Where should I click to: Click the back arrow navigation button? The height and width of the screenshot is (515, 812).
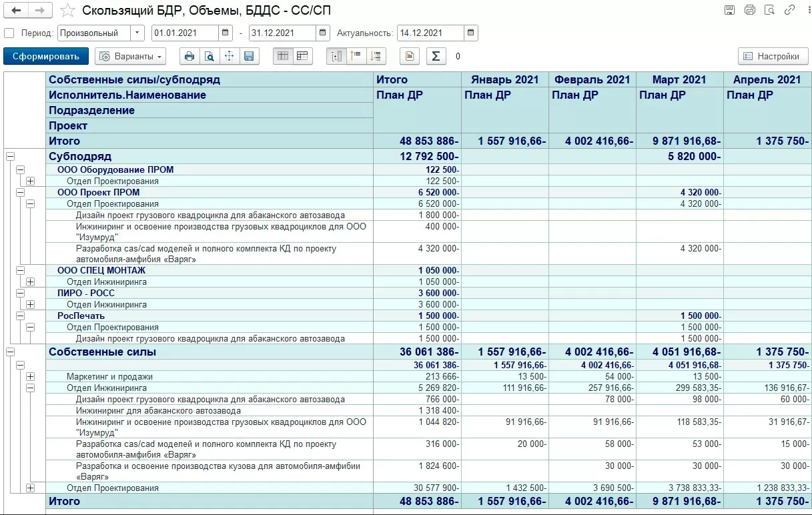[17, 11]
